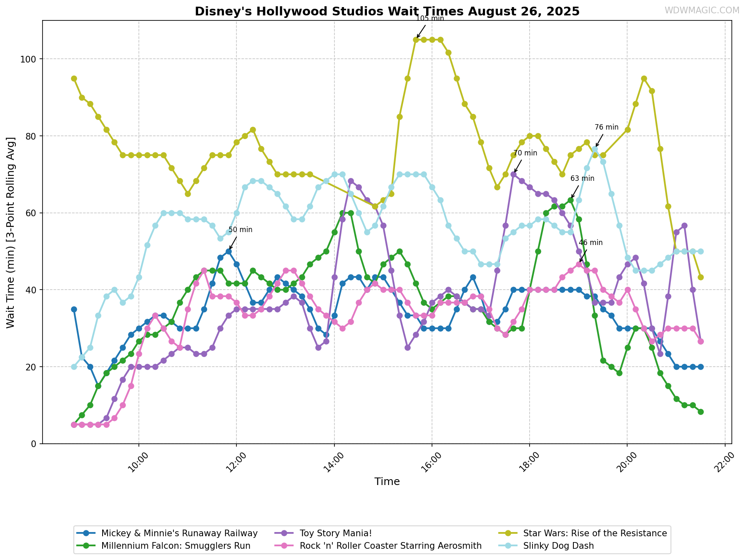Click the first Runaway Railway point at 35 minutes
This screenshot has width=746, height=560.
coord(74,309)
